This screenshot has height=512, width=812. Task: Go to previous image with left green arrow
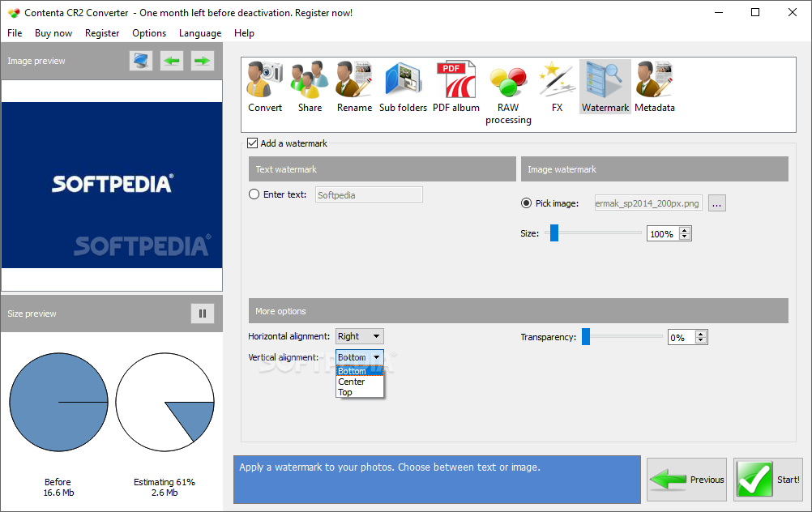pos(172,61)
